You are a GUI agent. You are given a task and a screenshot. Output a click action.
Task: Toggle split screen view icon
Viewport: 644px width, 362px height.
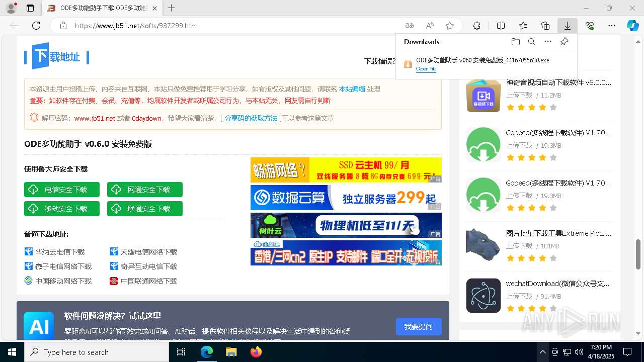(501, 26)
